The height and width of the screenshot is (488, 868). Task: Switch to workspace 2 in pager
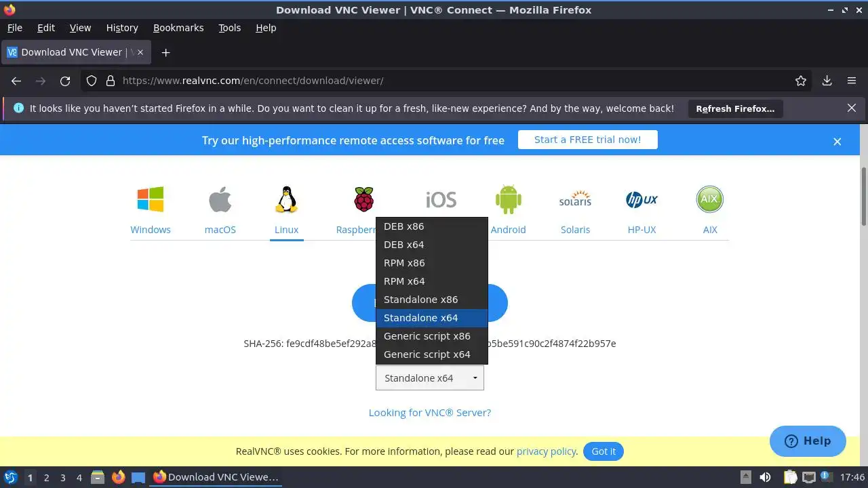click(x=46, y=477)
